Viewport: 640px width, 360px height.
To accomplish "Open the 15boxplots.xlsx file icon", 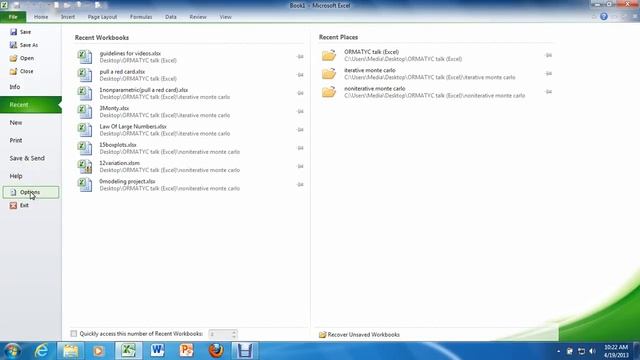I will pyautogui.click(x=85, y=148).
